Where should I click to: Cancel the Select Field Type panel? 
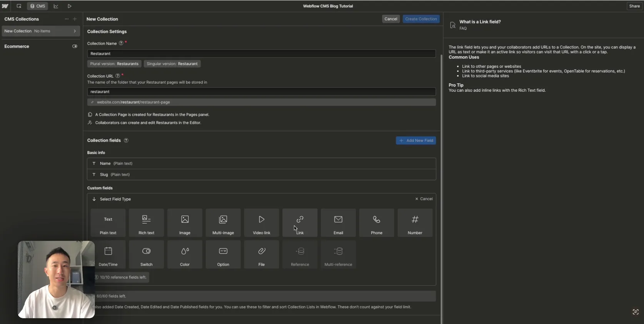point(424,199)
